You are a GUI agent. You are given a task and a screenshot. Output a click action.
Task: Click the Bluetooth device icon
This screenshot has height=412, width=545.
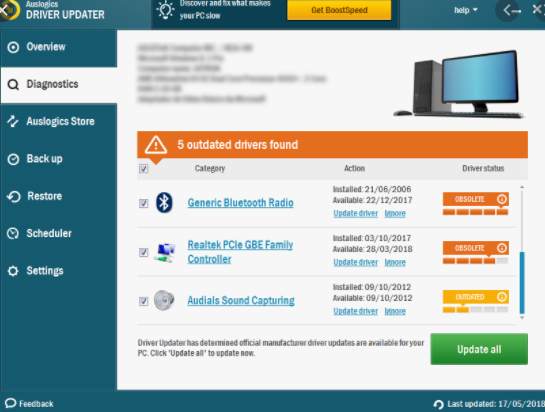[164, 202]
